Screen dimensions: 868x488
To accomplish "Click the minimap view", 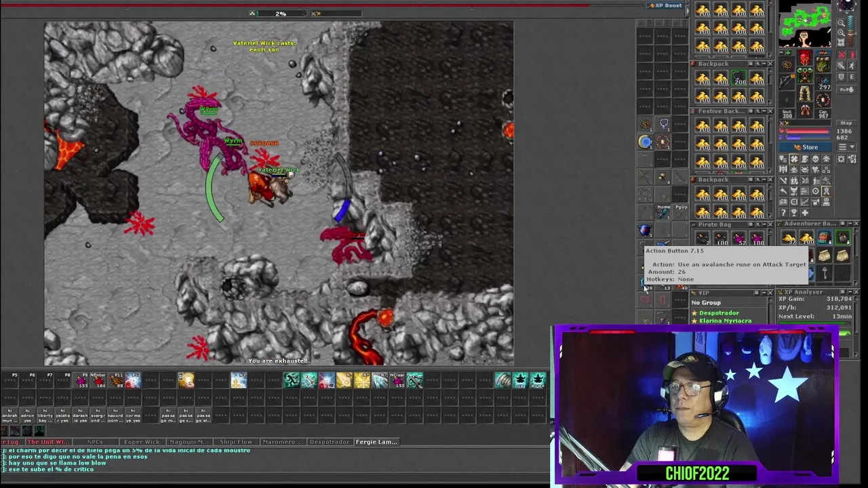I will pyautogui.click(x=804, y=25).
